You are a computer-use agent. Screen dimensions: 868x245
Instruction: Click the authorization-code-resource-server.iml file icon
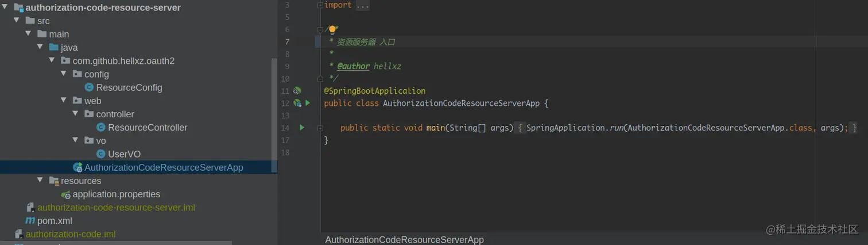[30, 207]
